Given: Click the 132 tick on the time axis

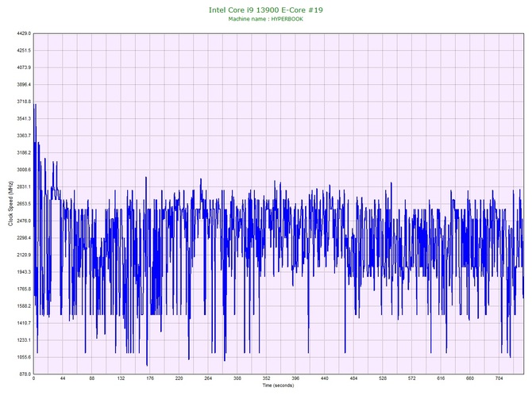Looking at the screenshot, I should tap(121, 378).
